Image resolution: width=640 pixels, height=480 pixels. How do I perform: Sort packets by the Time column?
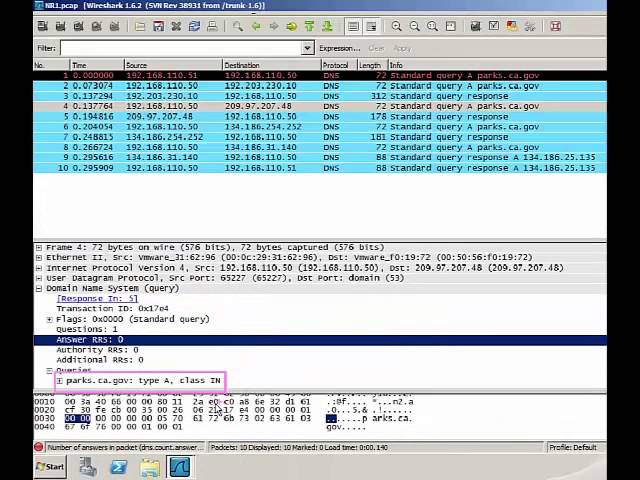pyautogui.click(x=97, y=65)
